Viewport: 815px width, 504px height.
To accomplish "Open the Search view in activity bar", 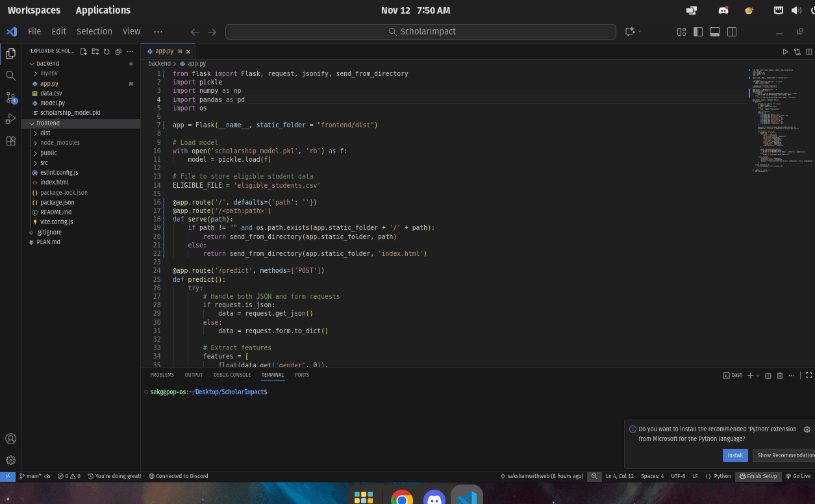I will click(10, 75).
